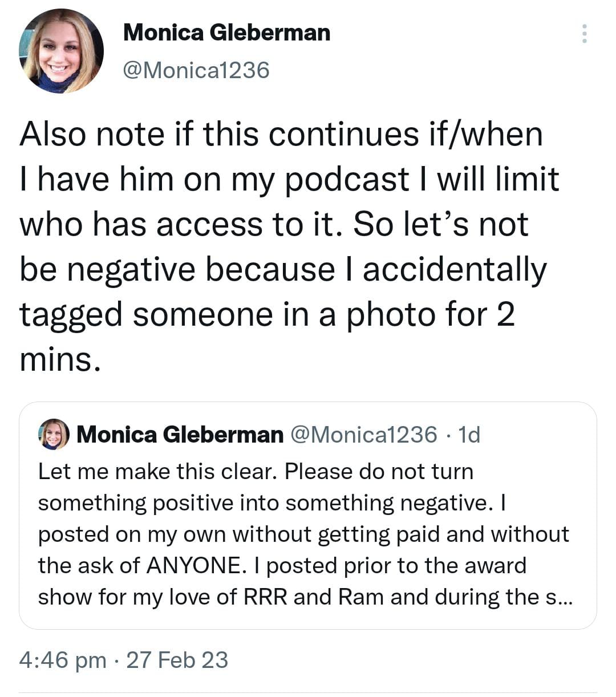Click the @Monica1236 handle below the top name
Screen dimensions: 616x697
pos(196,70)
